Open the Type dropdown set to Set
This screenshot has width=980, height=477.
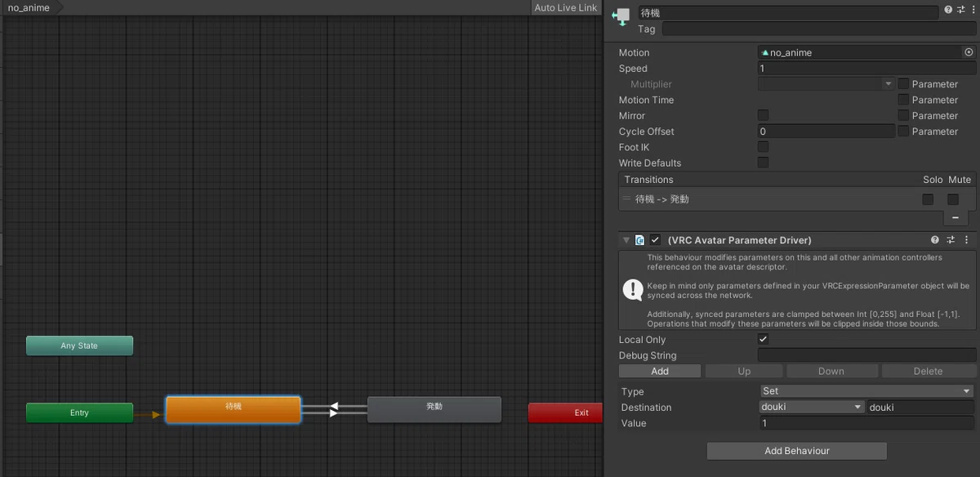tap(867, 391)
